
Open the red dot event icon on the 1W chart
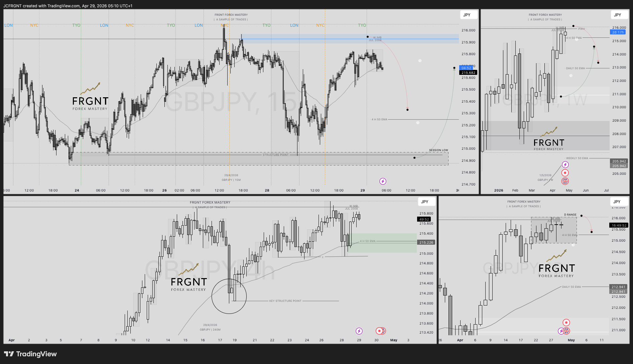(565, 173)
